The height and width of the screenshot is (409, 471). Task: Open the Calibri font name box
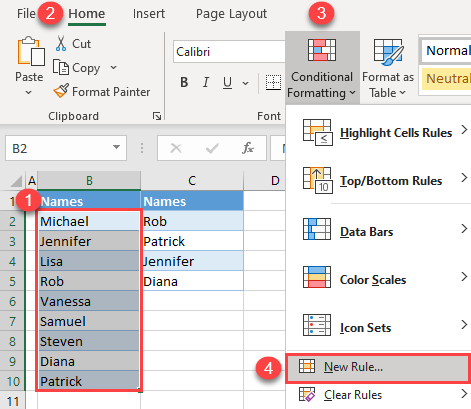229,52
